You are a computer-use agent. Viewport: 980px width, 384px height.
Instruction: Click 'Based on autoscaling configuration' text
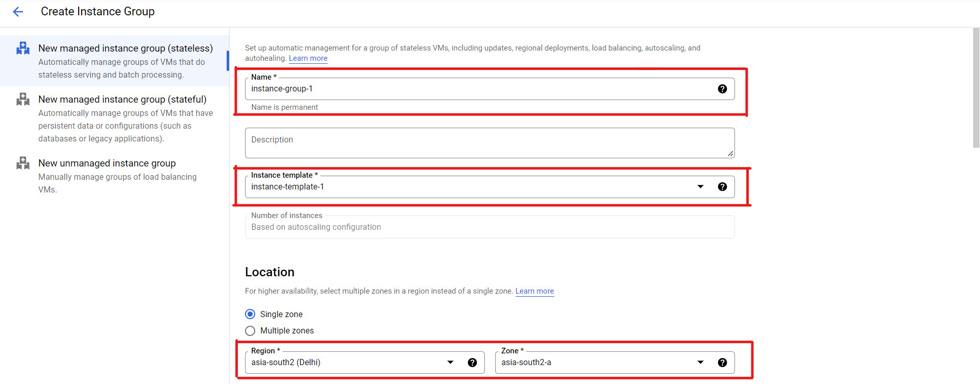click(x=316, y=227)
